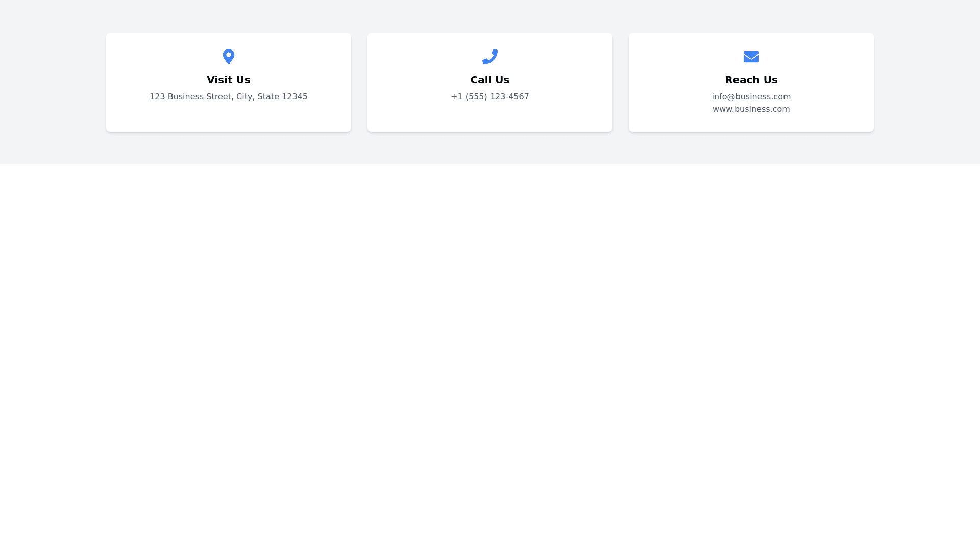Click the +1 country code prefix
This screenshot has height=551, width=980.
(456, 97)
